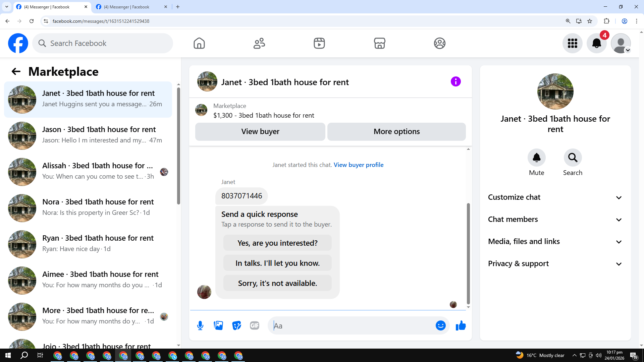Attach a photo using image icon
This screenshot has height=362, width=644.
tap(218, 325)
